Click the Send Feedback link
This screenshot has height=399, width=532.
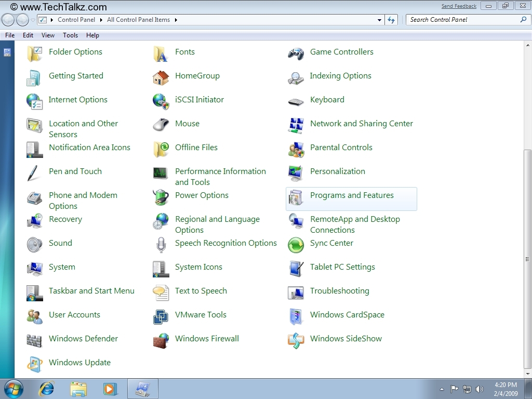point(459,6)
